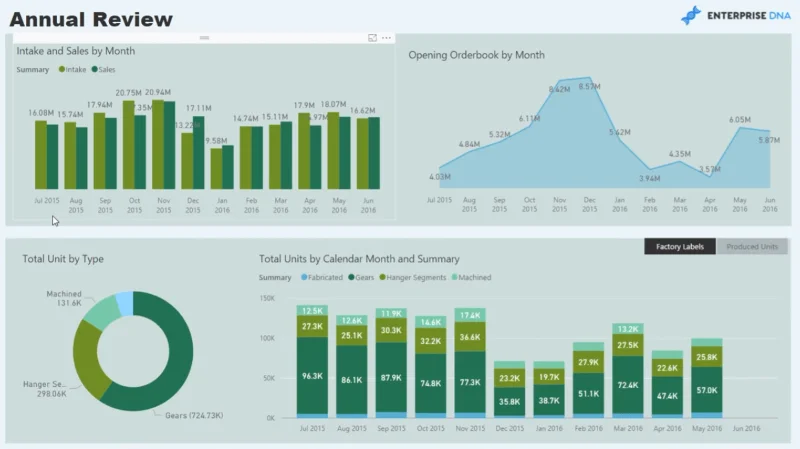This screenshot has height=449, width=800.
Task: Click the Total Unit by Type title
Action: click(x=63, y=259)
